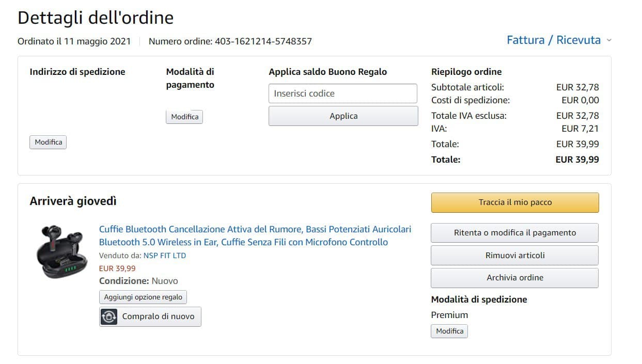Change shipping method via Modifica under Premium
The image size is (642, 364).
click(x=449, y=331)
